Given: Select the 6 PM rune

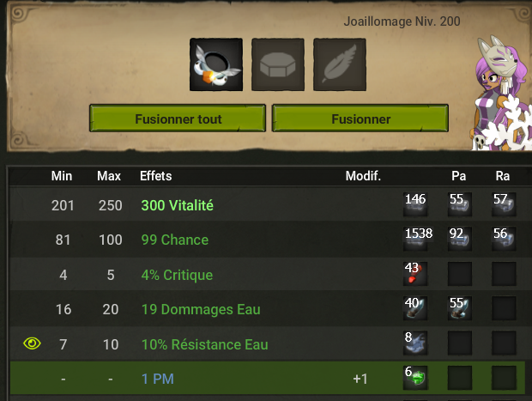Looking at the screenshot, I should (x=415, y=378).
